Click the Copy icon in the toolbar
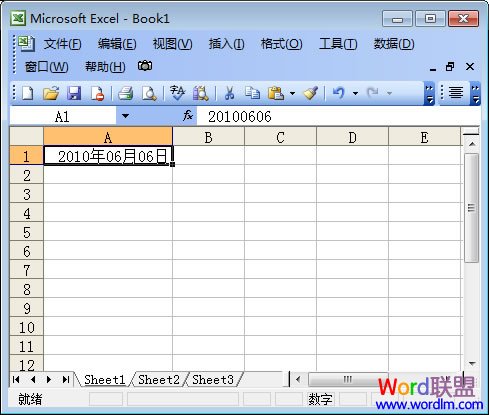 tap(252, 93)
